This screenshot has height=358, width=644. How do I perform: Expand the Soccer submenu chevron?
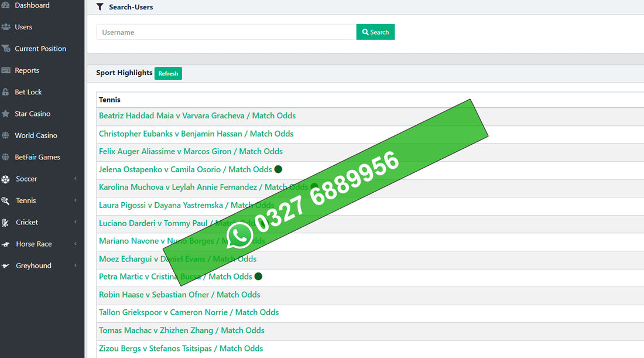coord(76,179)
